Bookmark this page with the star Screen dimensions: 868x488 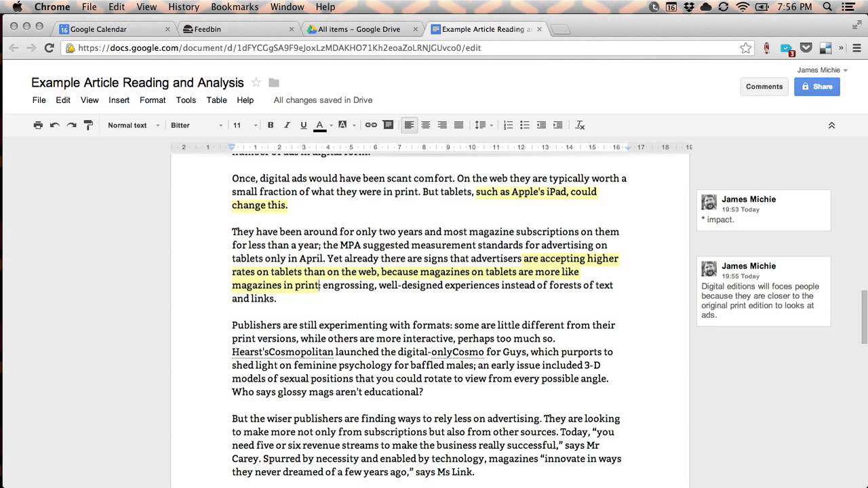(746, 48)
